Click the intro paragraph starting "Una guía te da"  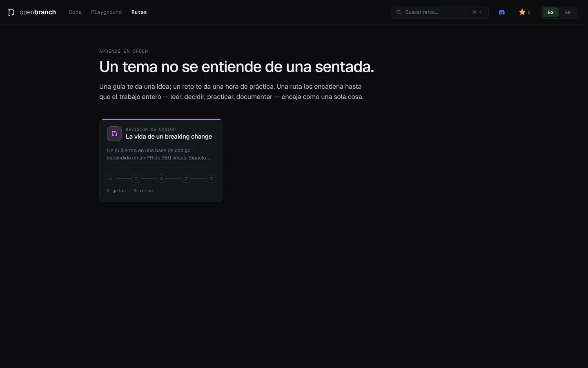(x=232, y=92)
